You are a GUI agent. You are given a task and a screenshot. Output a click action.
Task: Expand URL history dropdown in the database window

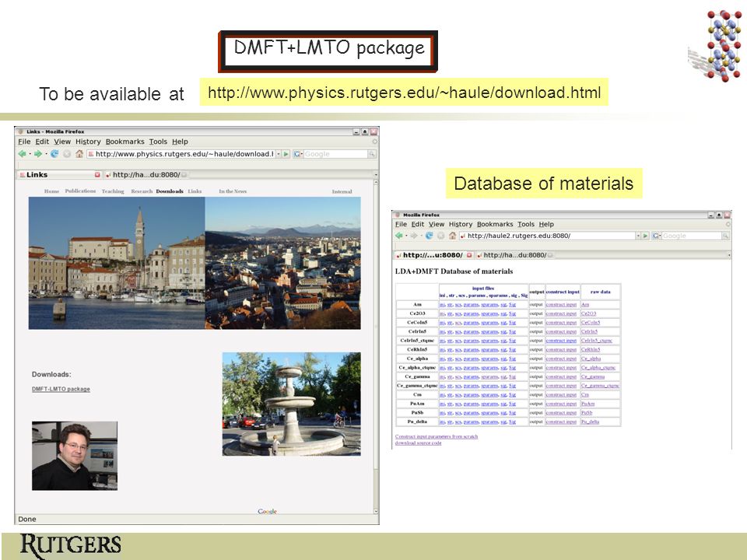(x=638, y=236)
